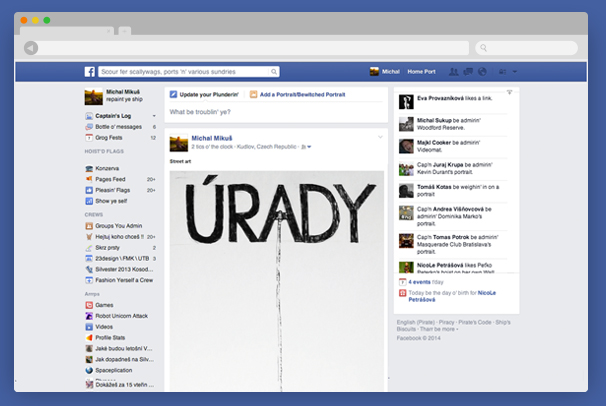This screenshot has width=606, height=406.
Task: Open the account dropdown arrow in top bar
Action: click(x=515, y=72)
